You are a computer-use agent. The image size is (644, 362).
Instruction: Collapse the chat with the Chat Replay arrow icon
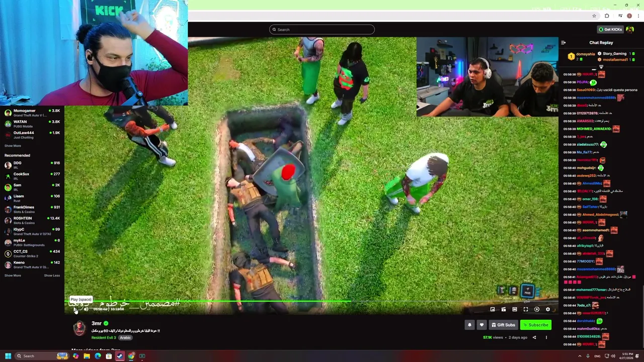[563, 43]
